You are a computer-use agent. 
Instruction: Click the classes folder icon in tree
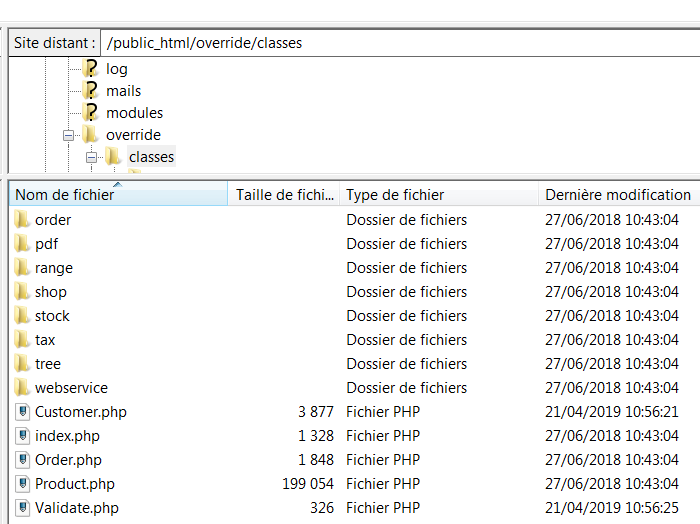pos(113,156)
